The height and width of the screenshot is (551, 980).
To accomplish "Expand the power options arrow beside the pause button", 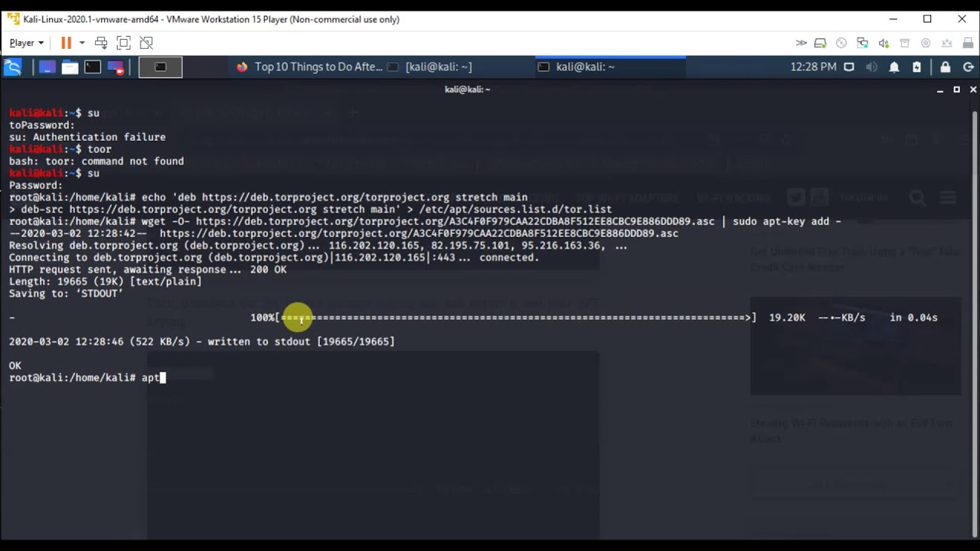I will click(x=82, y=43).
